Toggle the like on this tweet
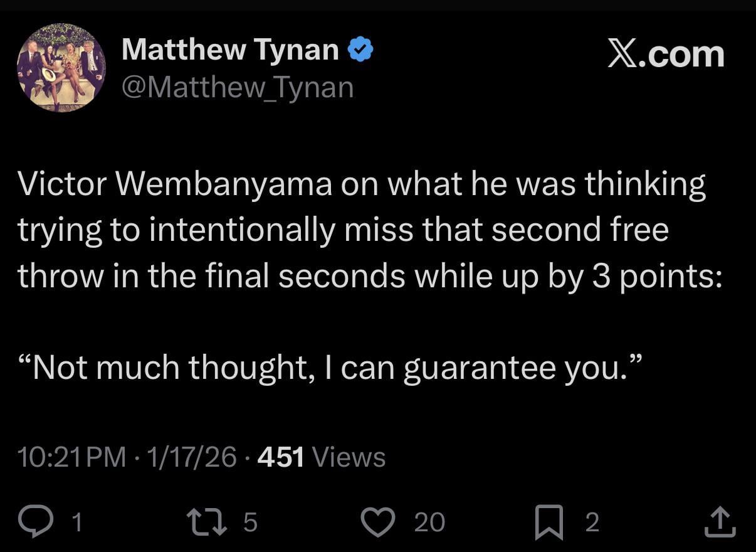Image resolution: width=756 pixels, height=552 pixels. [378, 521]
